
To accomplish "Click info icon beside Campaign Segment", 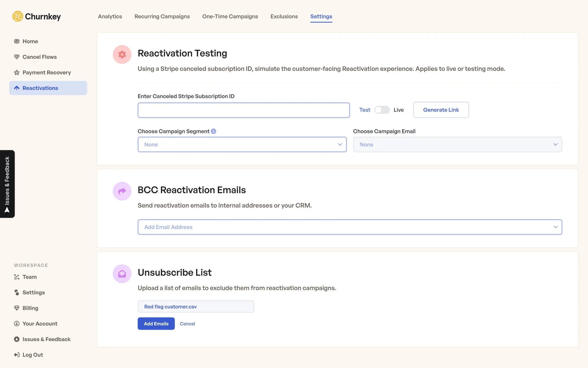I will click(213, 131).
